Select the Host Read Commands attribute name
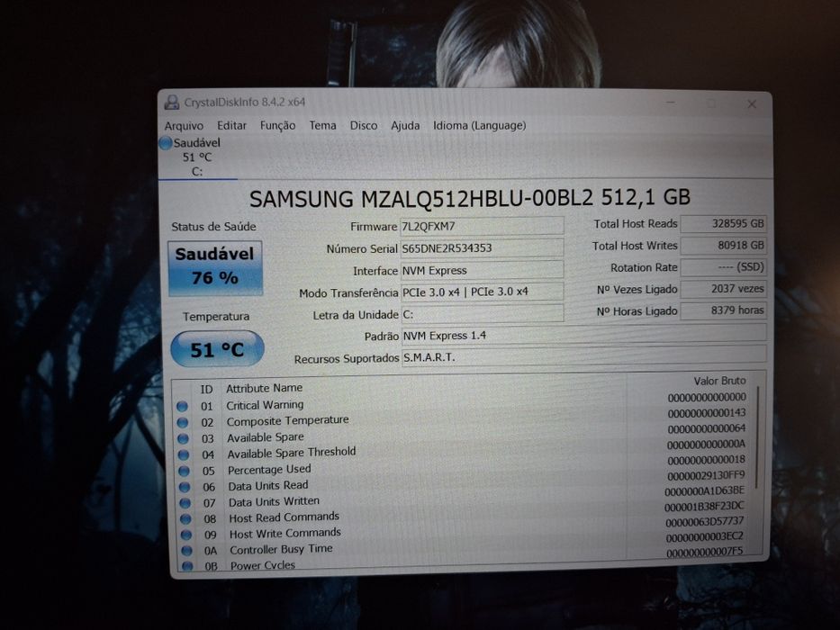Screen dimensions: 840x630 [285, 517]
